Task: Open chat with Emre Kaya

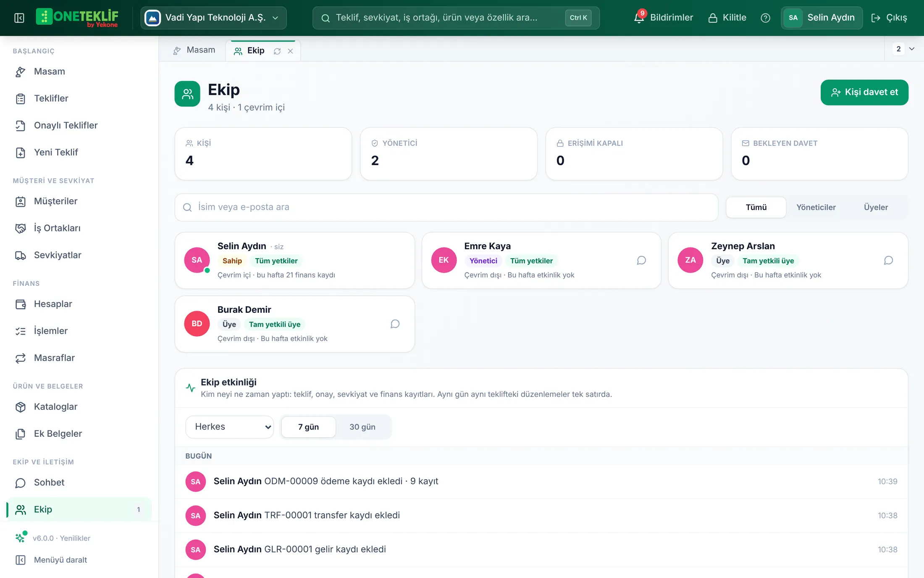Action: click(641, 260)
